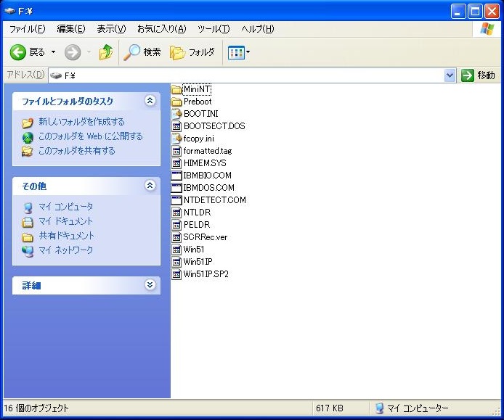Click in the address bar field
This screenshot has height=420, width=504.
tap(254, 75)
